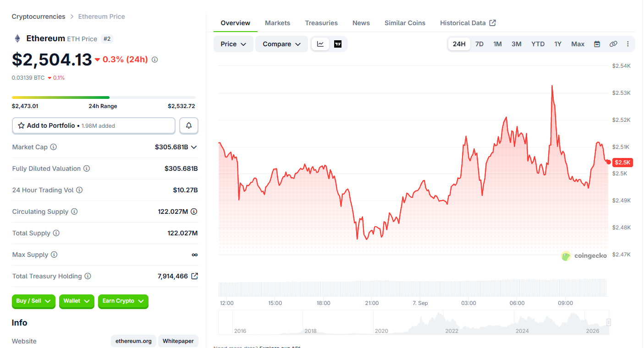This screenshot has height=348, width=644.
Task: Open the ethereum.org website link
Action: pos(133,341)
